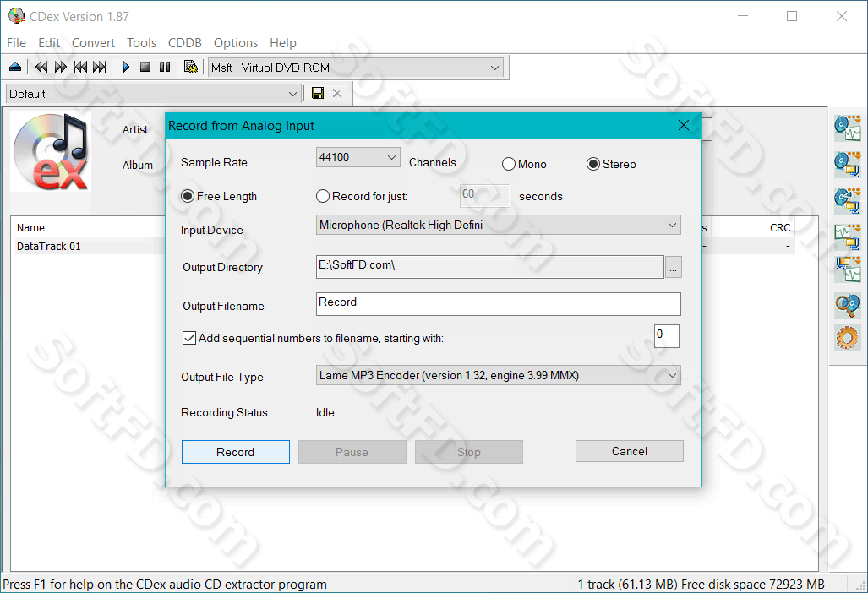The height and width of the screenshot is (593, 868).
Task: Open the Edit menu
Action: [49, 42]
